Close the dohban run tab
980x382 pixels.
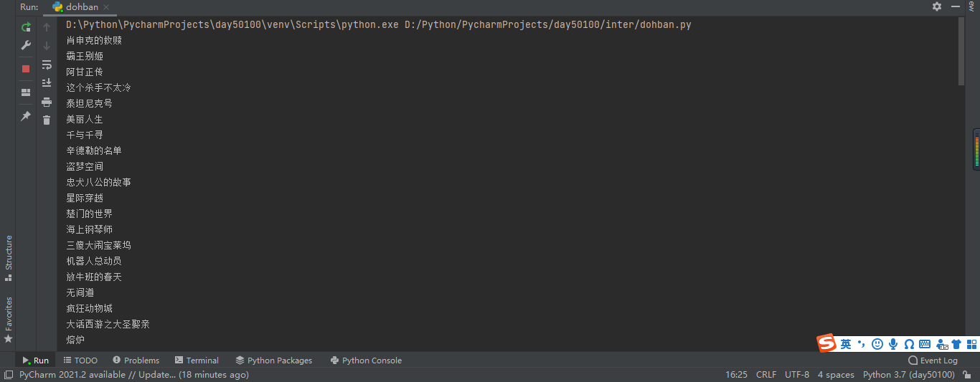coord(107,7)
